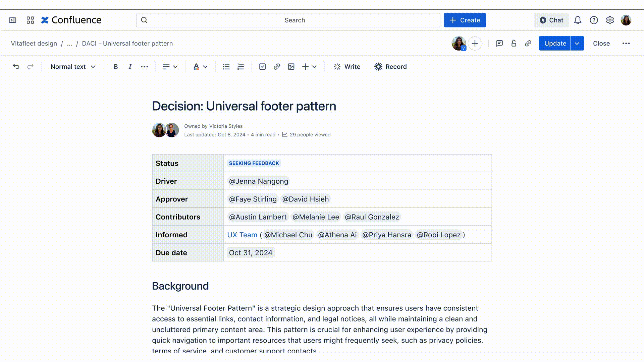
Task: Undo the last edit
Action: 16,66
